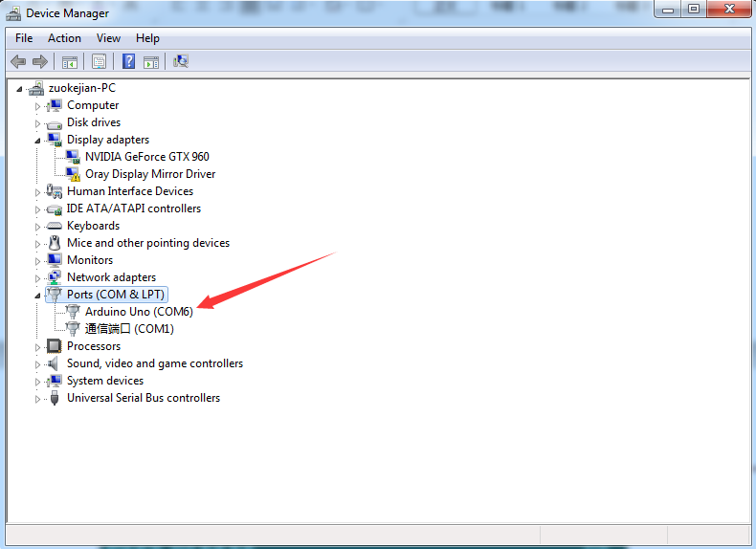Screen dimensions: 756x549
Task: Click the Network adapters category icon
Action: [x=55, y=277]
